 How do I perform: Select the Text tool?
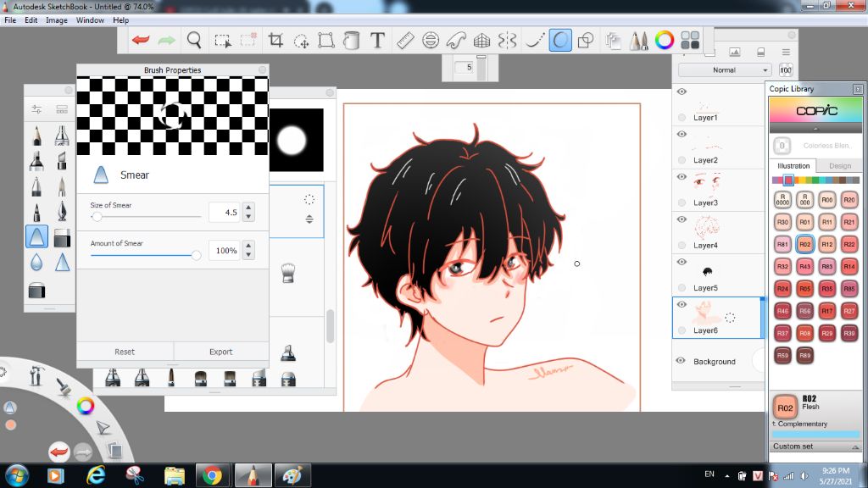click(377, 40)
